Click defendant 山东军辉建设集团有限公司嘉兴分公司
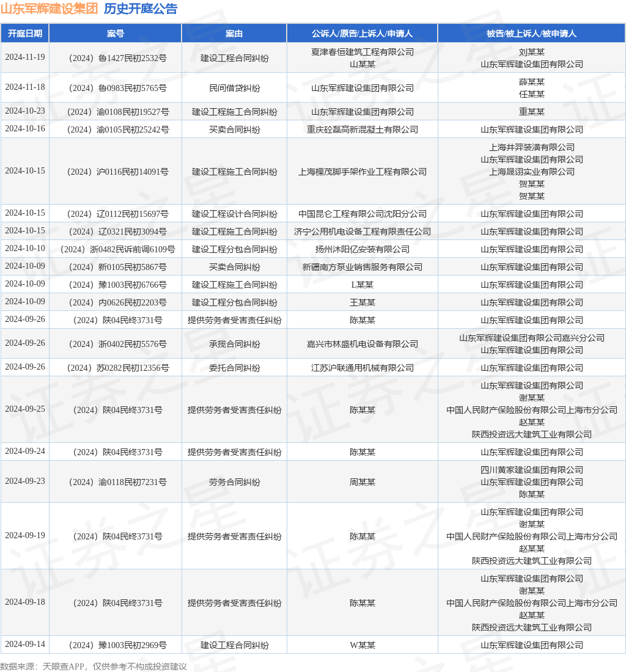This screenshot has width=626, height=672. pyautogui.click(x=532, y=338)
